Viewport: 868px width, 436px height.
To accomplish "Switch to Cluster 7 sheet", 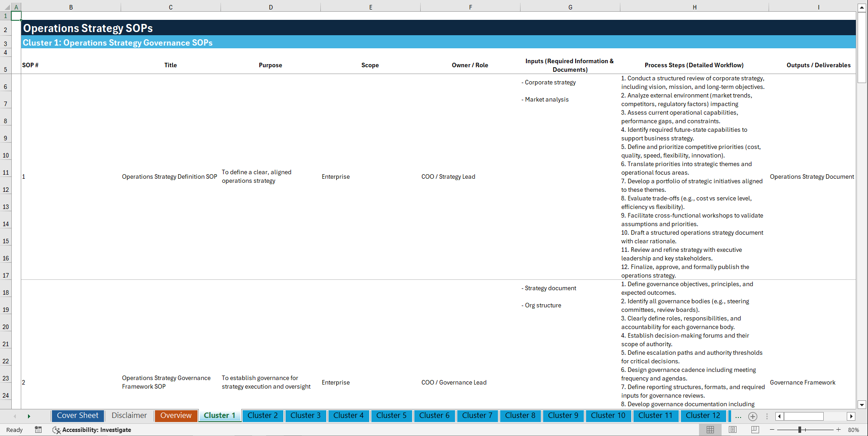I will pyautogui.click(x=477, y=416).
